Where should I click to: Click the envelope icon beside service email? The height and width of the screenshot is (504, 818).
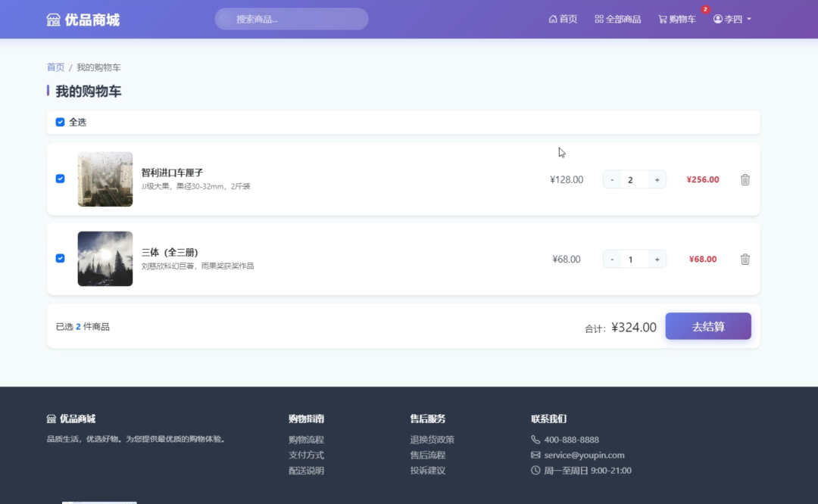pos(535,455)
